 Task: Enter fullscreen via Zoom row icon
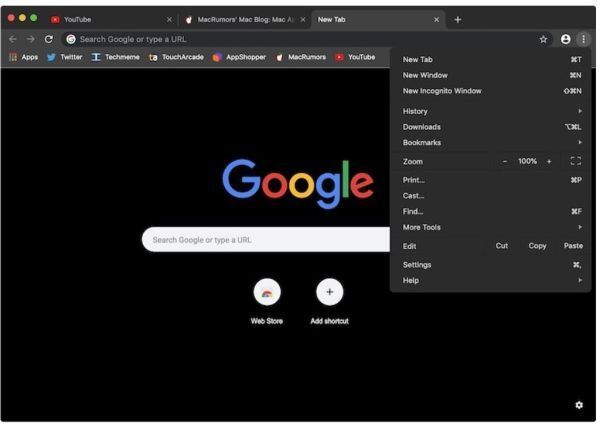click(x=576, y=161)
